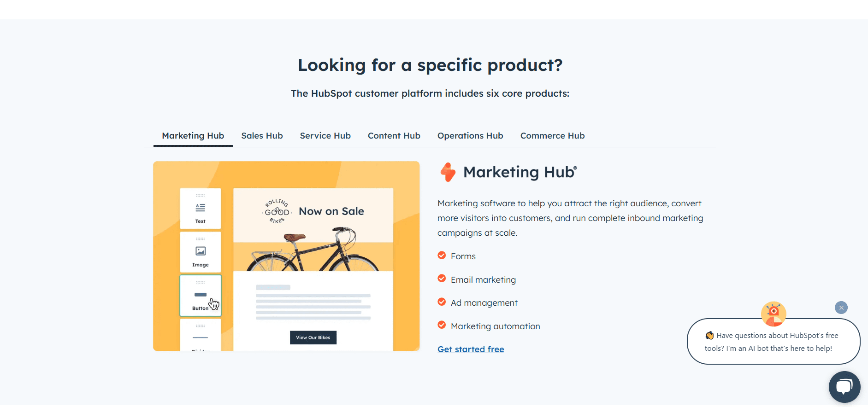Click the 'Now on Sale' banner text
868x407 pixels.
pos(331,211)
